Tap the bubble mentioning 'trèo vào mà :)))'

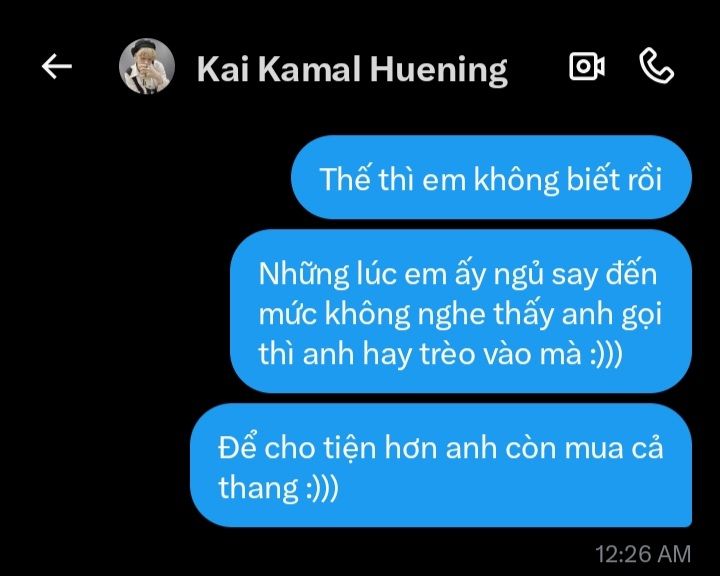click(x=461, y=311)
